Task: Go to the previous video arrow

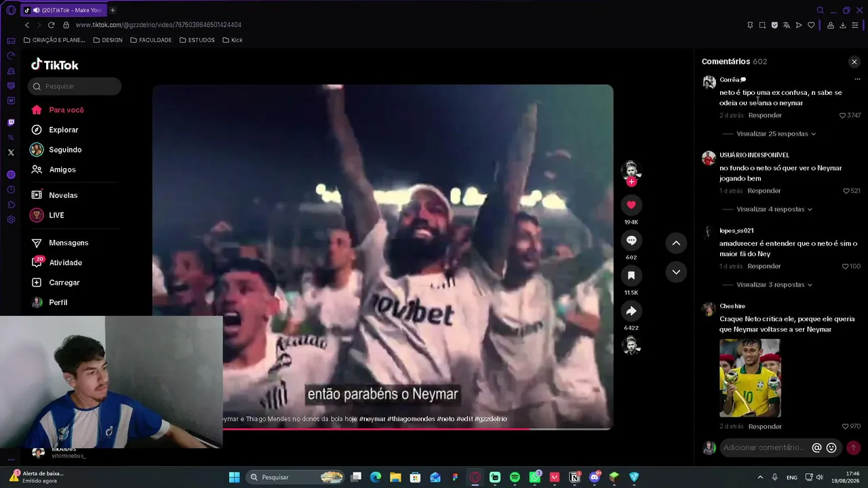Action: pyautogui.click(x=676, y=243)
